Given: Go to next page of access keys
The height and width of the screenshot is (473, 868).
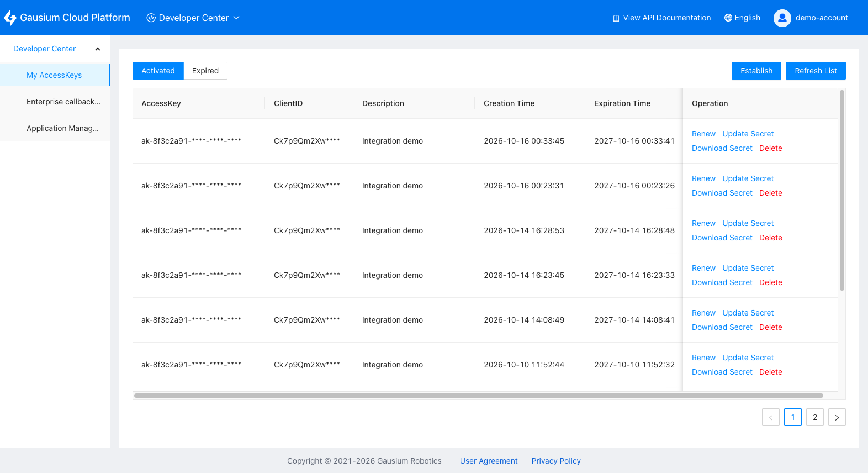Looking at the screenshot, I should click(837, 417).
